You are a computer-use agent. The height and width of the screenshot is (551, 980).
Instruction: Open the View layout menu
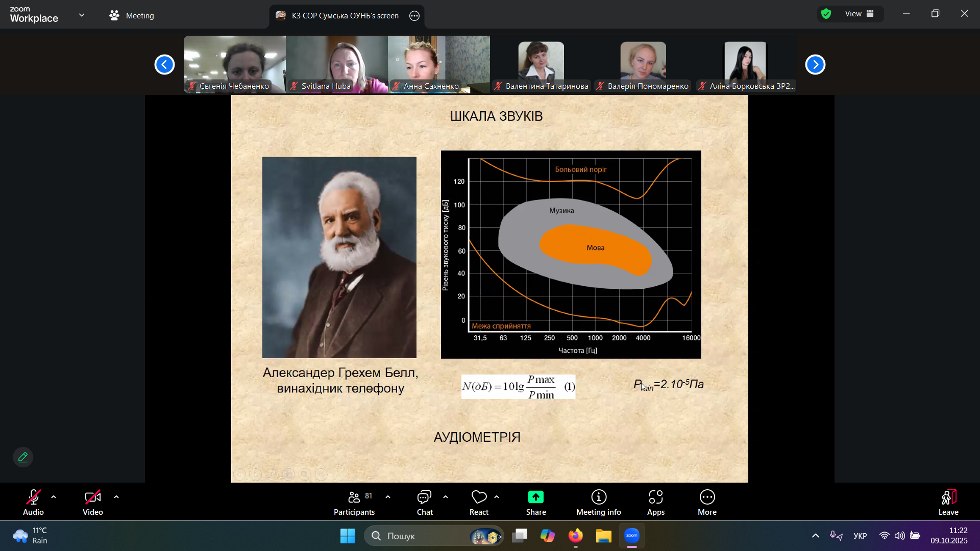(x=859, y=14)
